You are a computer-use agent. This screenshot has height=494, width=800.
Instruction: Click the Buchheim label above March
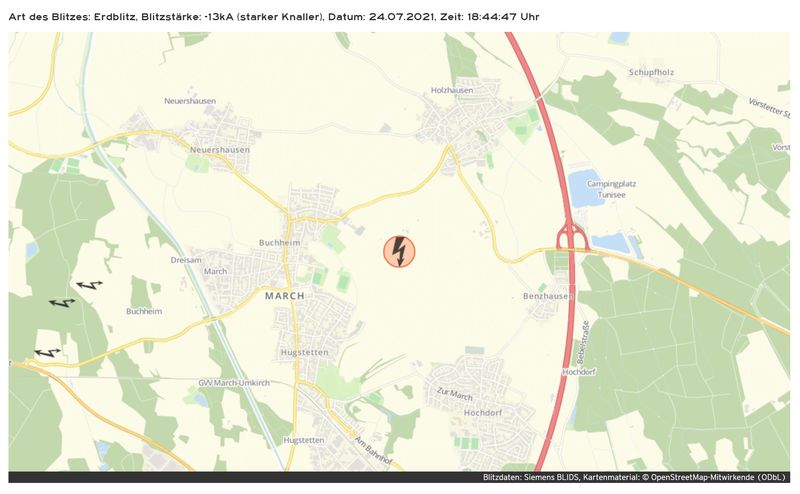280,243
